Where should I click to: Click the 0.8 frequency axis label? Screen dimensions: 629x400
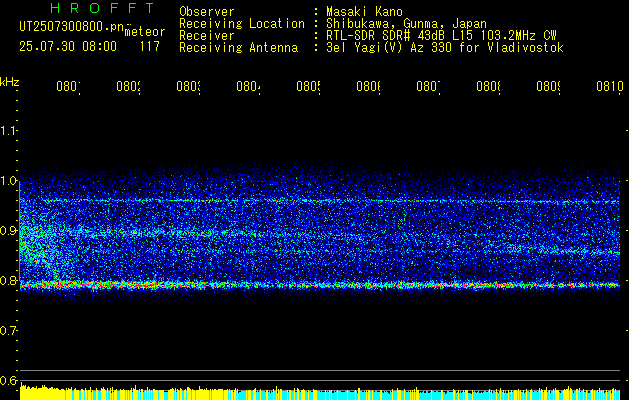click(8, 280)
